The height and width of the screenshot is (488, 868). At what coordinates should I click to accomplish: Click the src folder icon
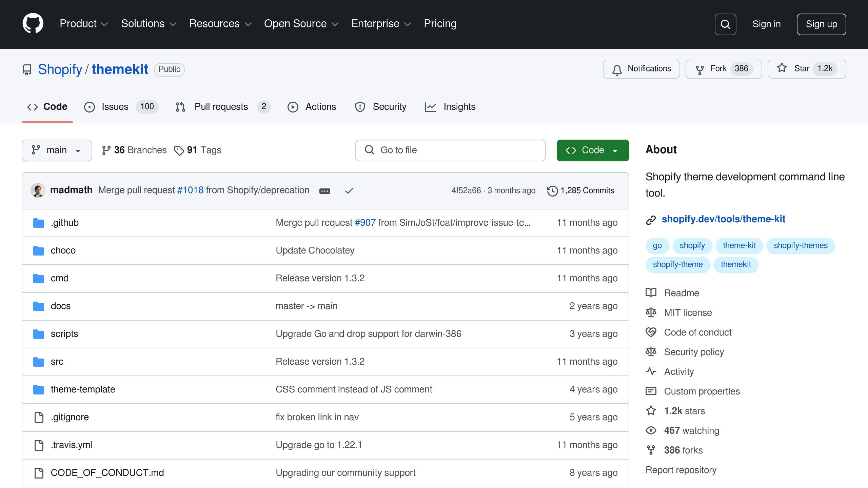(x=39, y=362)
